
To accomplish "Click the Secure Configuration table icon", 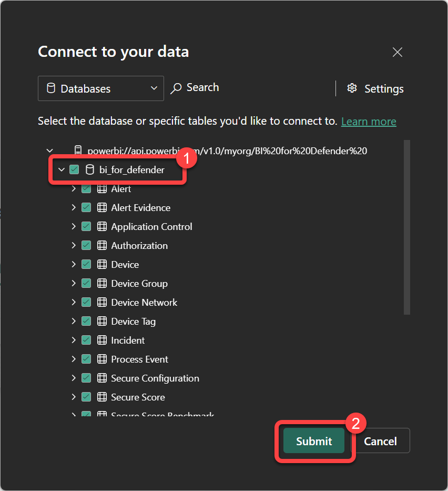I will (x=101, y=378).
